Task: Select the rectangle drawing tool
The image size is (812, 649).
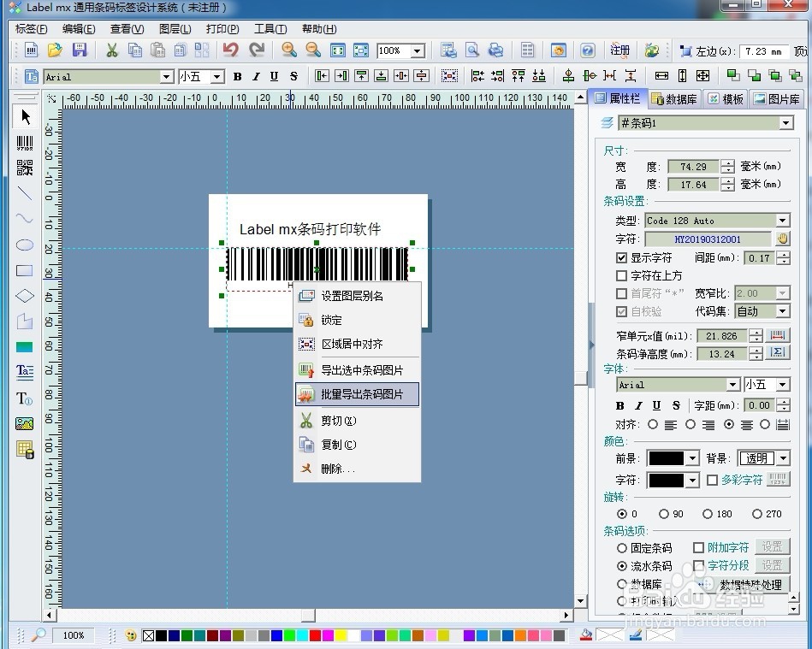Action: [24, 271]
